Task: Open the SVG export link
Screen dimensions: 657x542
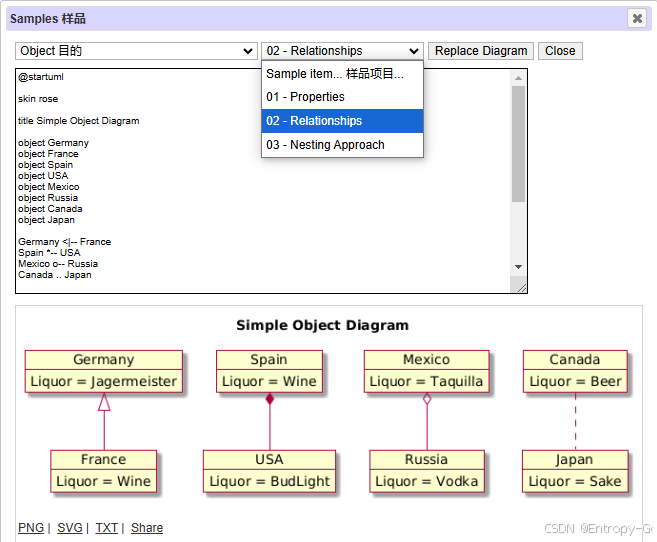Action: (x=70, y=527)
